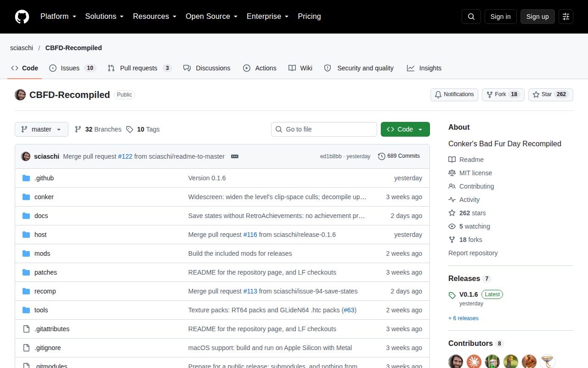
Task: Click the Notifications button
Action: coord(454,94)
